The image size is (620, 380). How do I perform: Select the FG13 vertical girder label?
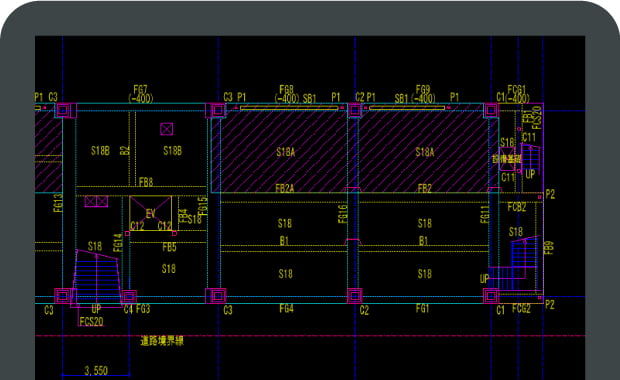coord(58,202)
